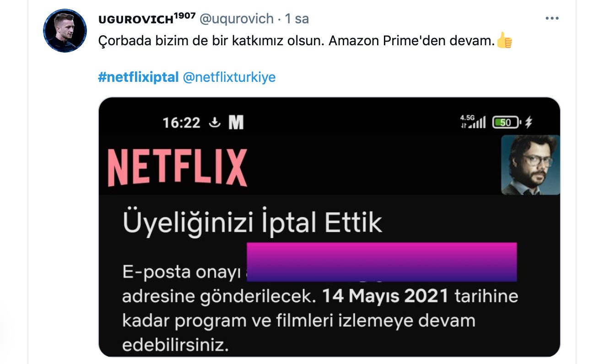Click the UGUROVICH profile avatar photo
Screen dimensions: 604x364
[65, 31]
